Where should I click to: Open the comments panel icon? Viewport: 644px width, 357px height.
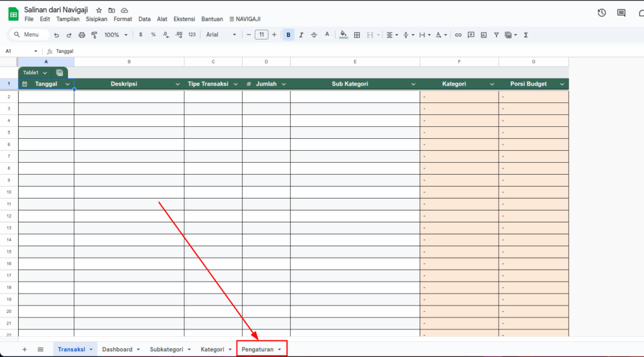(621, 13)
